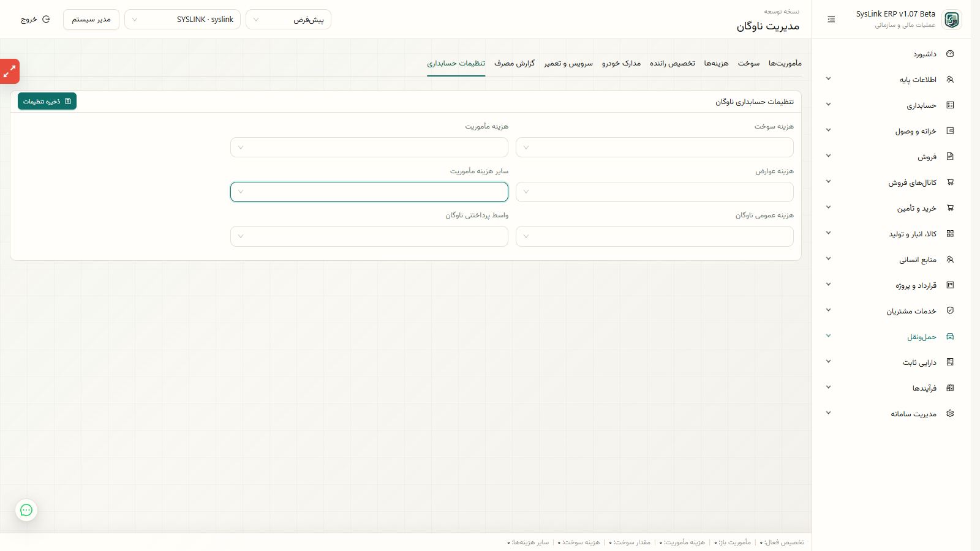Click the خدمات مشتریان shield icon
The height and width of the screenshot is (551, 980).
(x=950, y=311)
